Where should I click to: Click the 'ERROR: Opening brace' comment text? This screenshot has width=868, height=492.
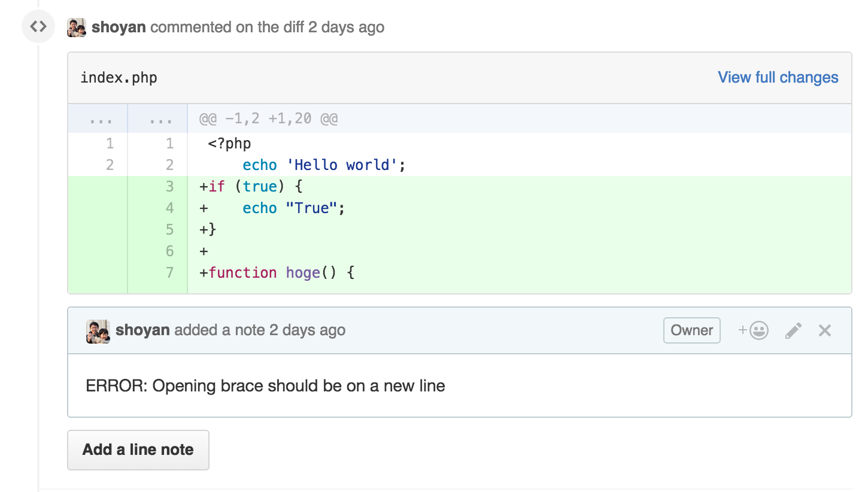pos(265,385)
